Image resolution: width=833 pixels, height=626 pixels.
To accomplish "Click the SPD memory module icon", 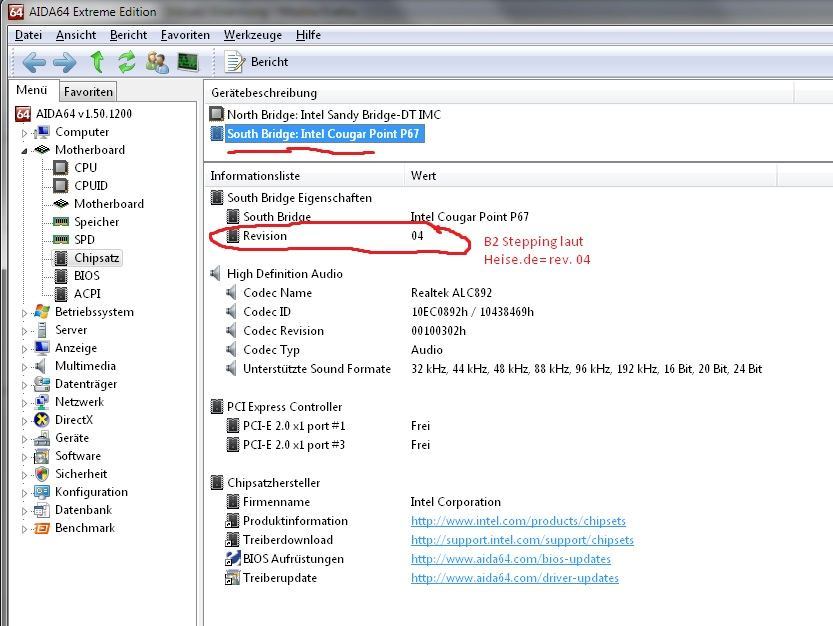I will (61, 240).
